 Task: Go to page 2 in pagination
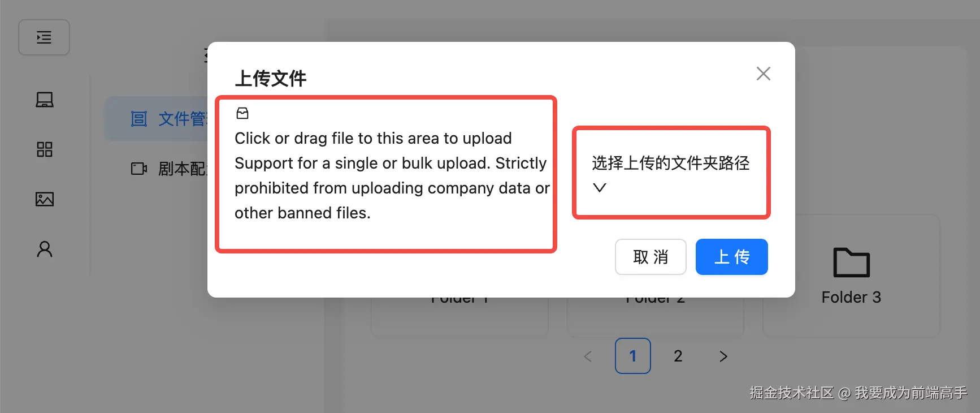(x=678, y=356)
